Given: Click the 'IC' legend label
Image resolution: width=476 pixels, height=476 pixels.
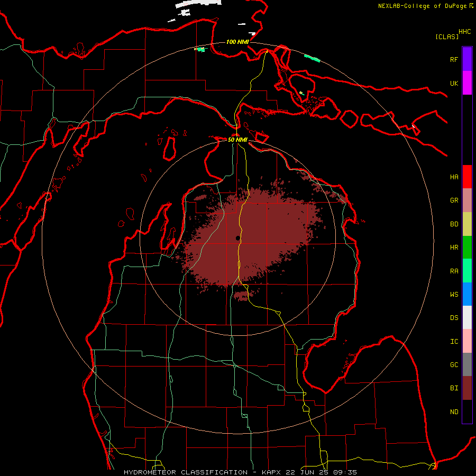Looking at the screenshot, I should tap(454, 342).
